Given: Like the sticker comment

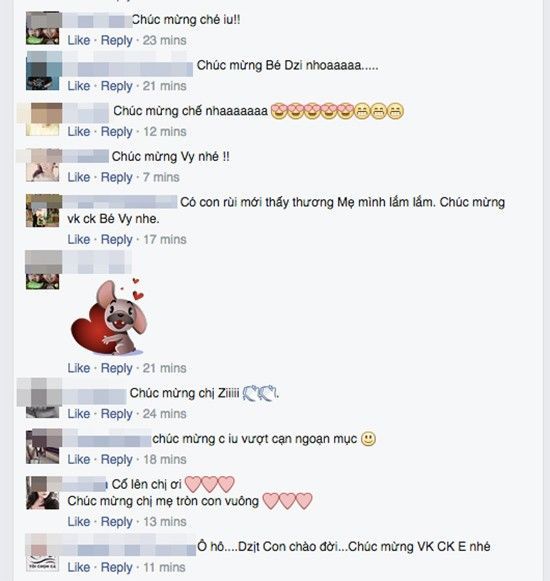Looking at the screenshot, I should pyautogui.click(x=79, y=368).
